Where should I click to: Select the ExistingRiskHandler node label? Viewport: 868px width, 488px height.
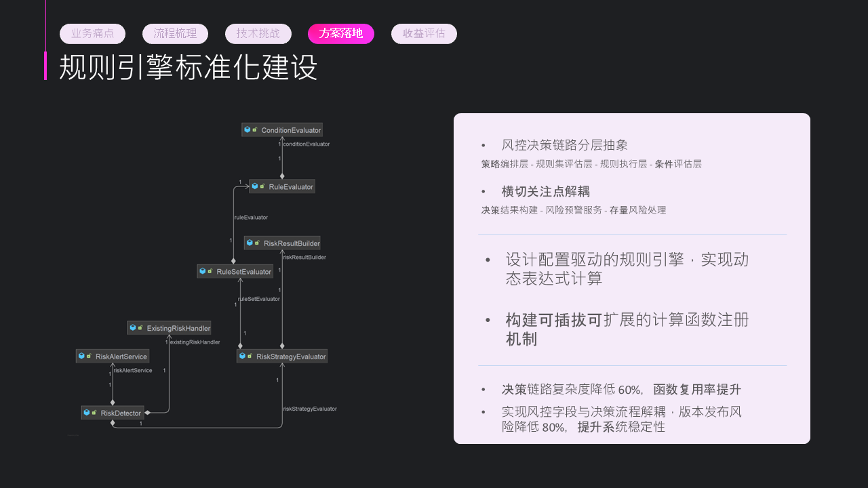point(178,328)
